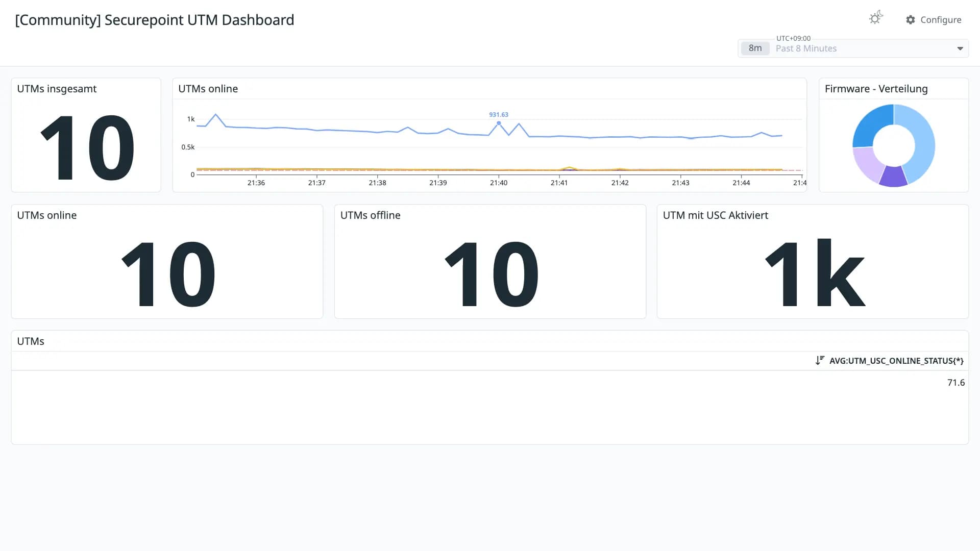Toggle the light/dark theme sun-moon icon

876,18
